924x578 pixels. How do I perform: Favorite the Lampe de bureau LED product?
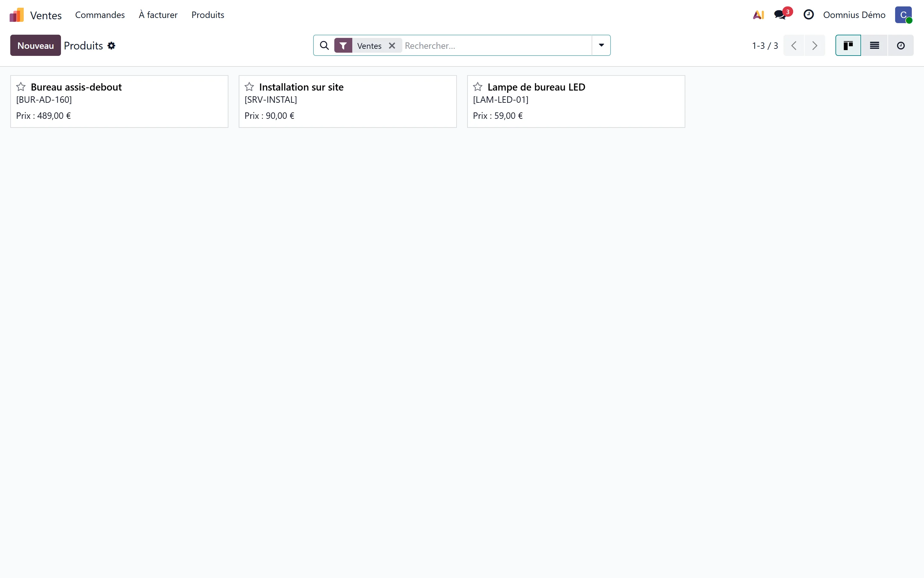point(478,87)
